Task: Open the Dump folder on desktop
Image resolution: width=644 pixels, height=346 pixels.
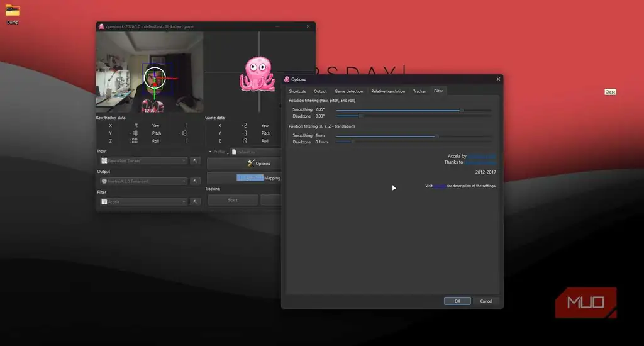Action: pyautogui.click(x=13, y=14)
